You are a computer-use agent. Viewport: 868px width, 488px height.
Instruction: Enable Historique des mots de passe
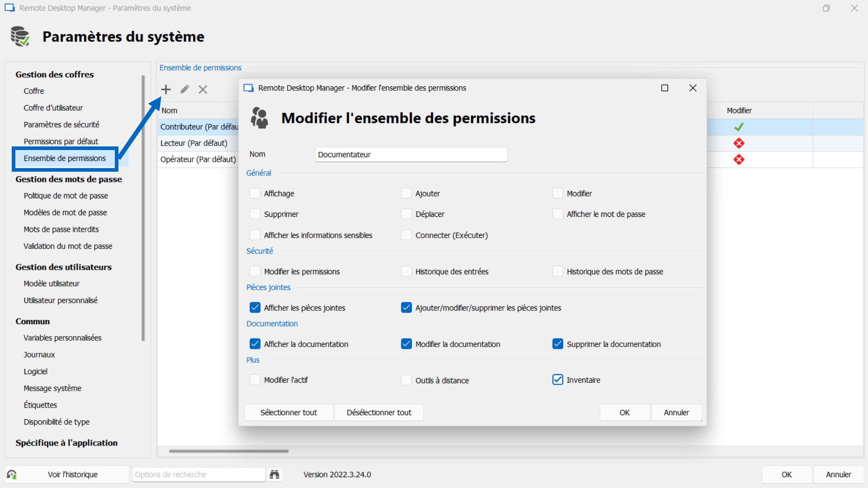coord(557,271)
